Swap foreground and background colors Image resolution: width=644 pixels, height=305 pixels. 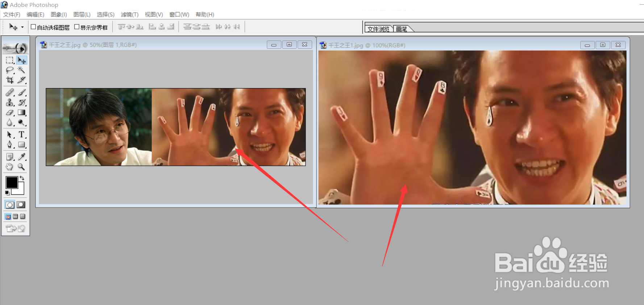pyautogui.click(x=22, y=178)
